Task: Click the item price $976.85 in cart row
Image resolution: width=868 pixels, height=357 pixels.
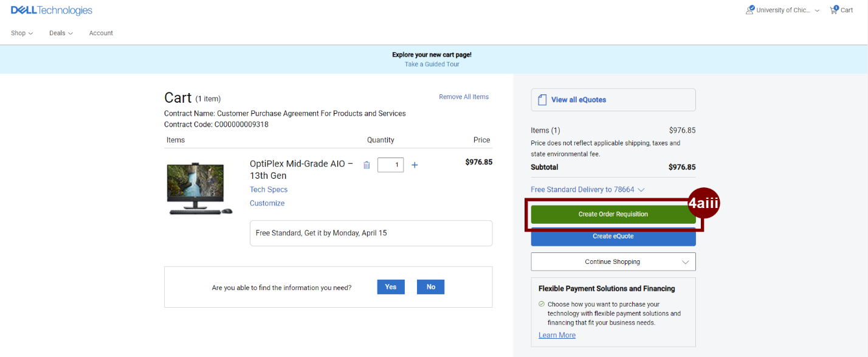Action: [x=479, y=162]
